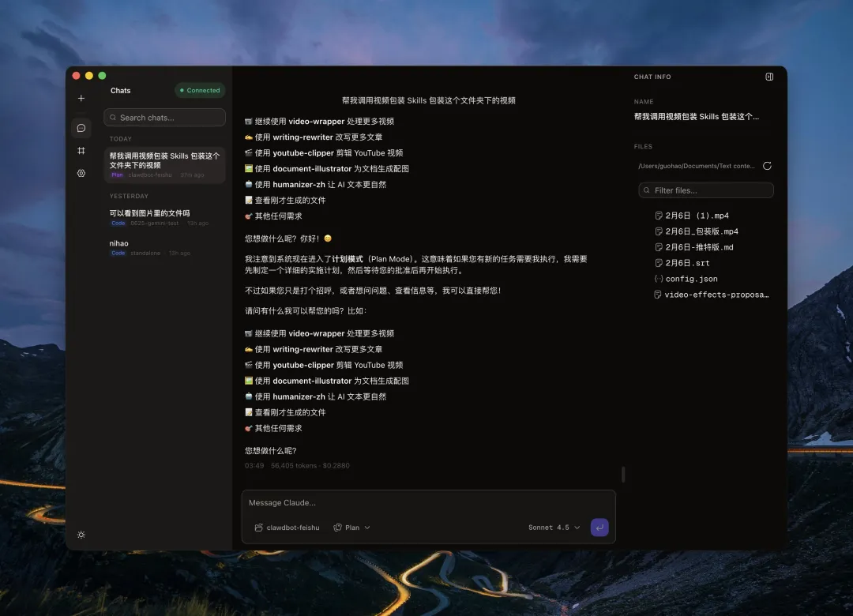The image size is (853, 616).
Task: Select the config.json file
Action: pyautogui.click(x=691, y=279)
